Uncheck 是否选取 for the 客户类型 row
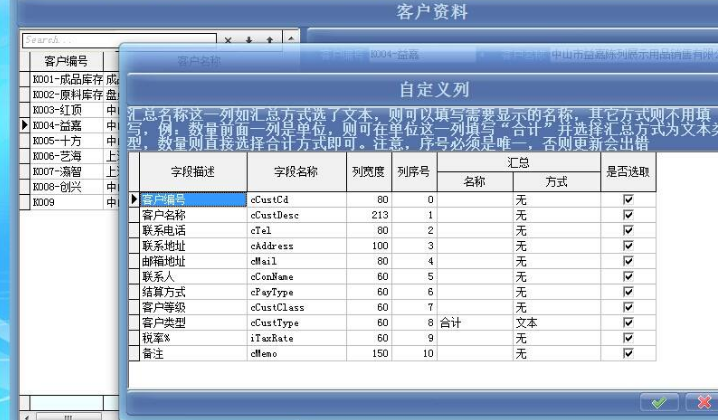 click(x=628, y=323)
